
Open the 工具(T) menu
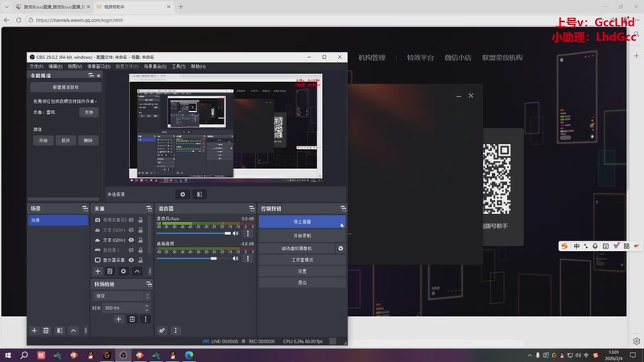(x=179, y=67)
